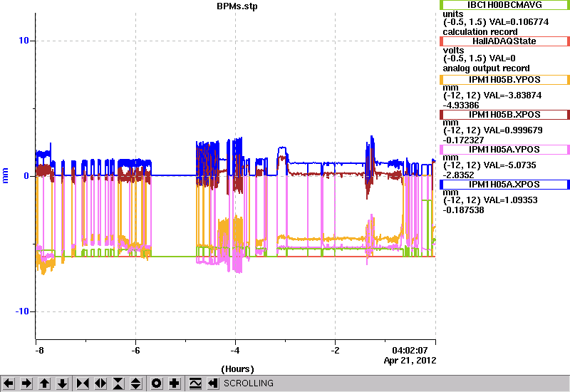Click the -0.187538 value under IPM1H05A.XPOS
The image size is (570, 392).
(x=464, y=210)
